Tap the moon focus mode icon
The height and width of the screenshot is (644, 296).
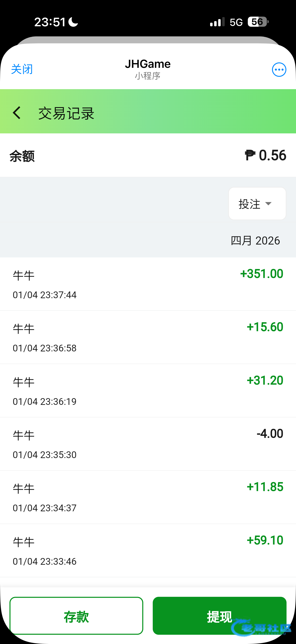73,22
